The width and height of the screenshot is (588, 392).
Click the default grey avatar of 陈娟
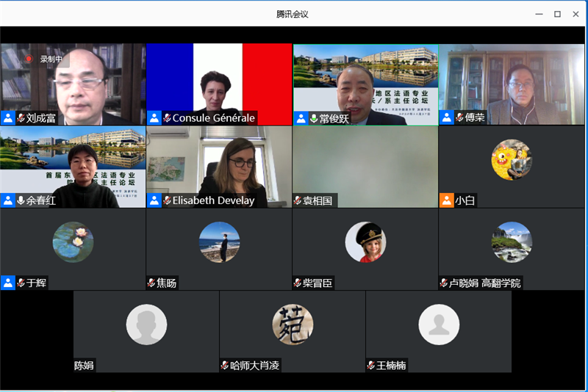click(146, 324)
